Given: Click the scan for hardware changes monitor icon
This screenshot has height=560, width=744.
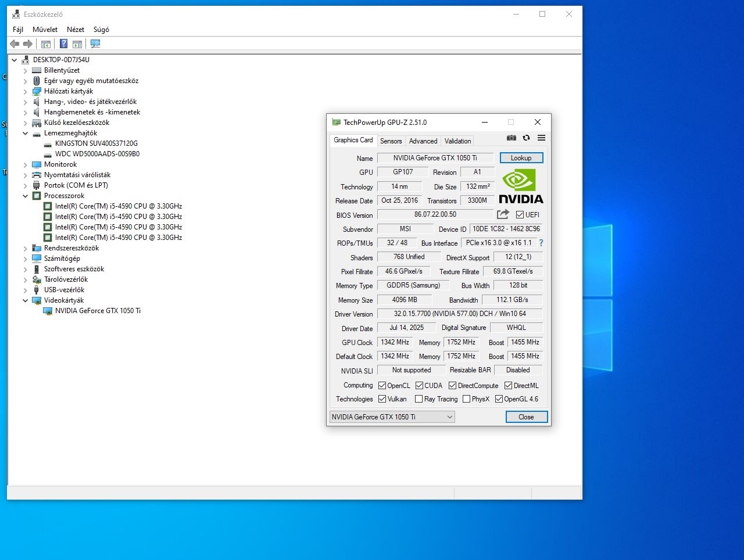Looking at the screenshot, I should coord(95,44).
